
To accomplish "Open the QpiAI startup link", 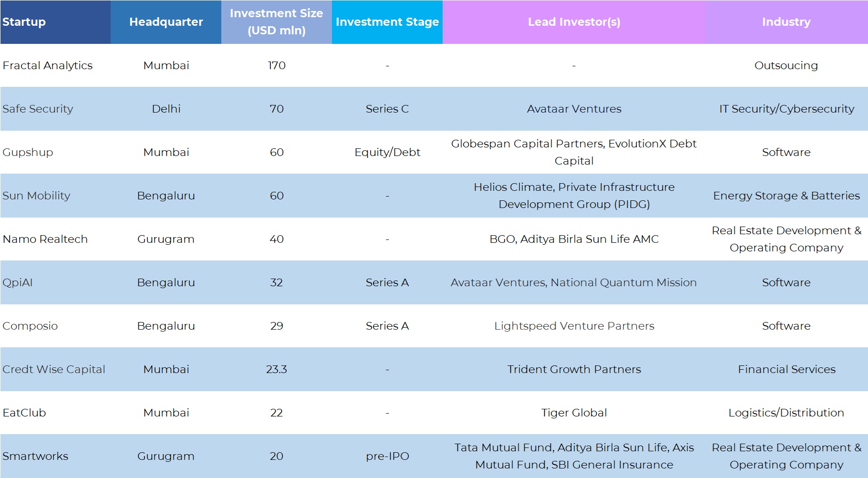I will tap(18, 282).
